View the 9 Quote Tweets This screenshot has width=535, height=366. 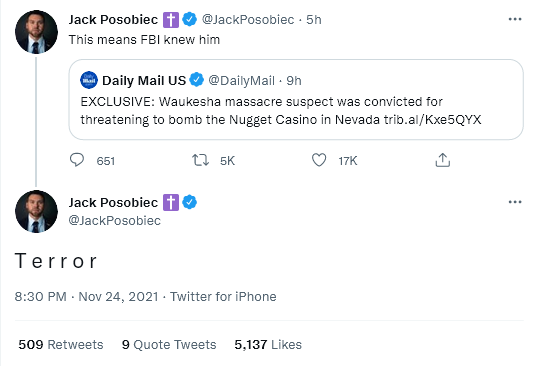169,345
